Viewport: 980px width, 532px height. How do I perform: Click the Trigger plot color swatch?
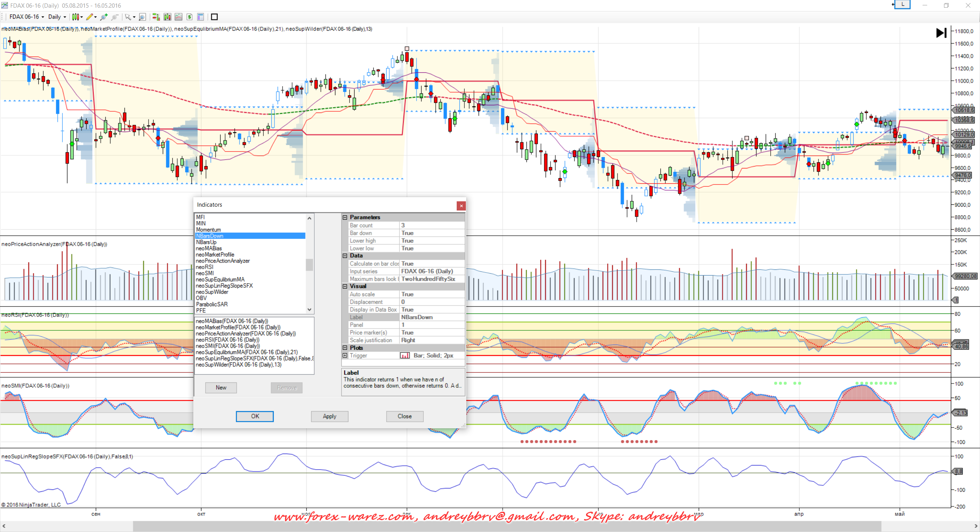[x=405, y=356]
